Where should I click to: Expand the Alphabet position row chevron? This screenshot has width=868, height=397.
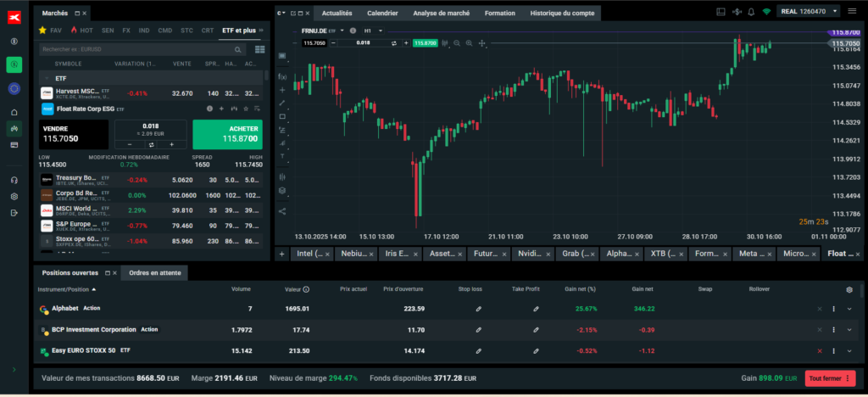coord(849,309)
